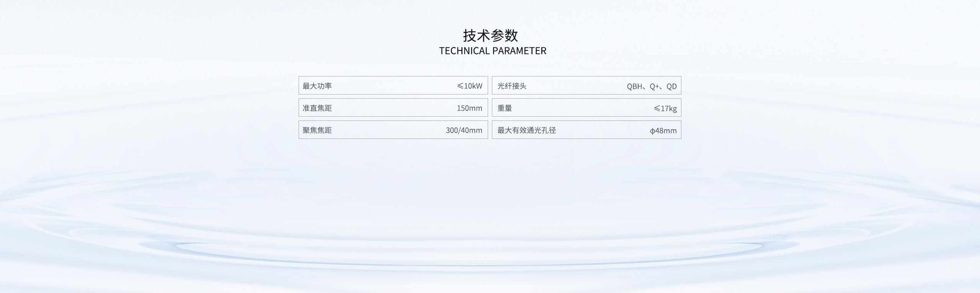The image size is (980, 293).
Task: Click the QBH、Q+、QD connector value
Action: pyautogui.click(x=652, y=86)
